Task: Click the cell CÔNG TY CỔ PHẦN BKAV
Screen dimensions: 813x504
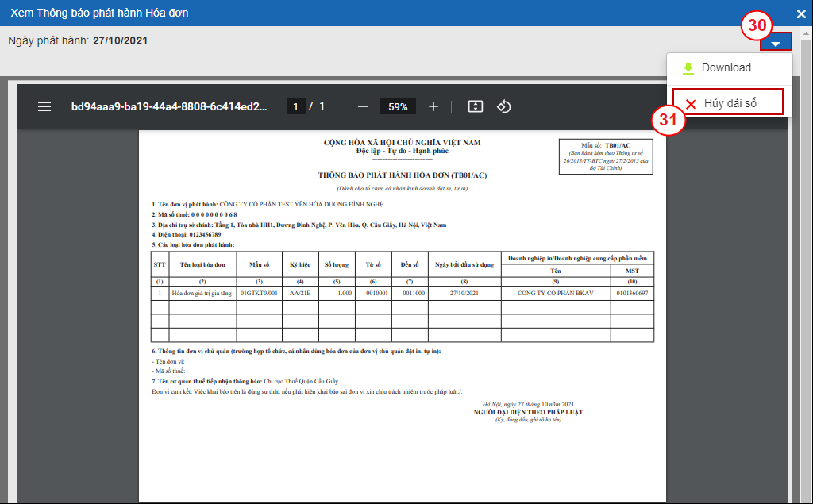Action: [x=555, y=294]
